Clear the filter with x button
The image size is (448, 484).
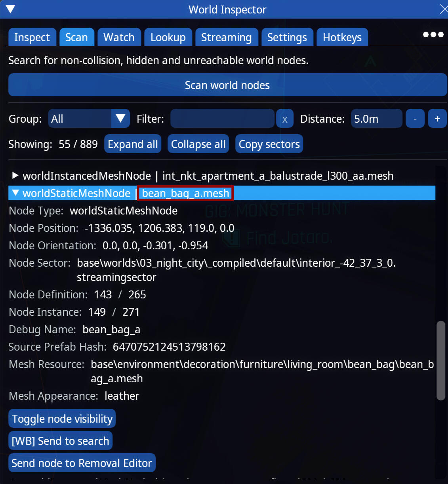[285, 119]
